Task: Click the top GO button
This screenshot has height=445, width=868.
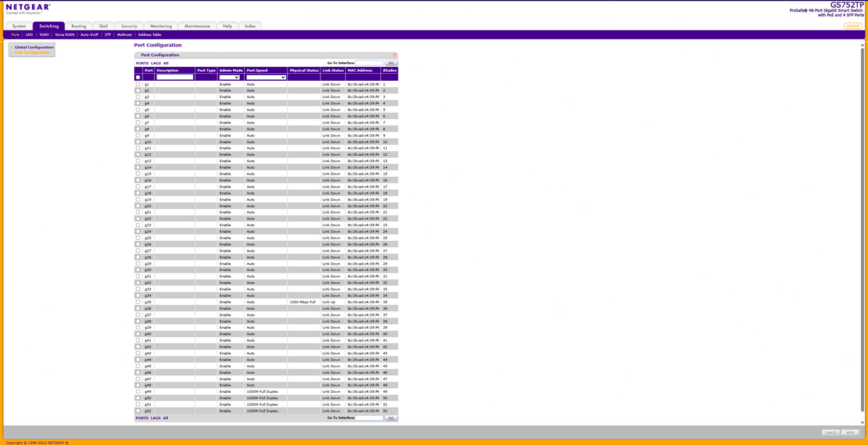Action: [x=391, y=63]
